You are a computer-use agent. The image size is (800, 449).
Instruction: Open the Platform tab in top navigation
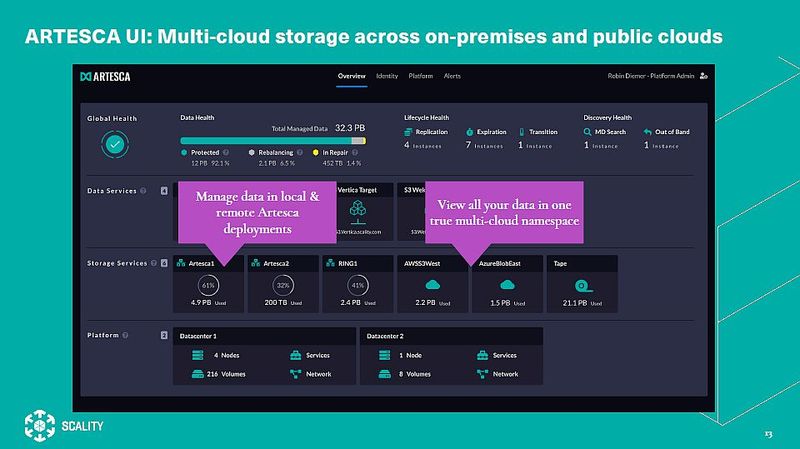click(420, 76)
